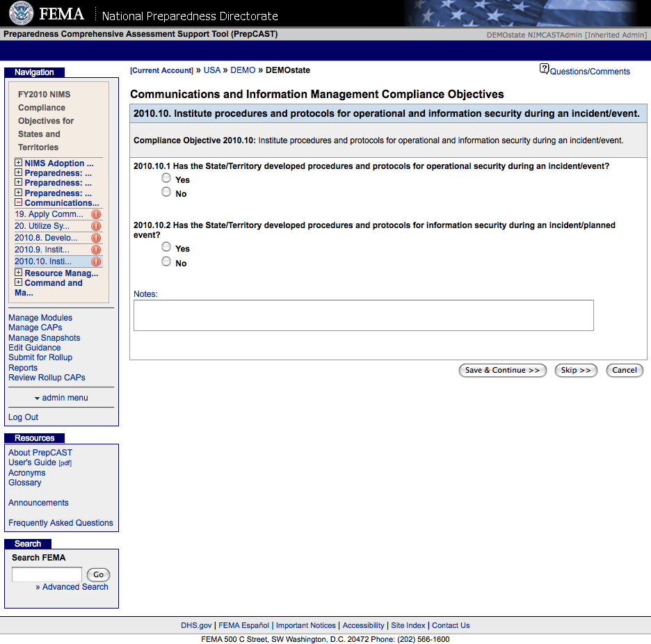Image resolution: width=651 pixels, height=644 pixels.
Task: Expand the third Preparedness tree node
Action: [x=18, y=192]
